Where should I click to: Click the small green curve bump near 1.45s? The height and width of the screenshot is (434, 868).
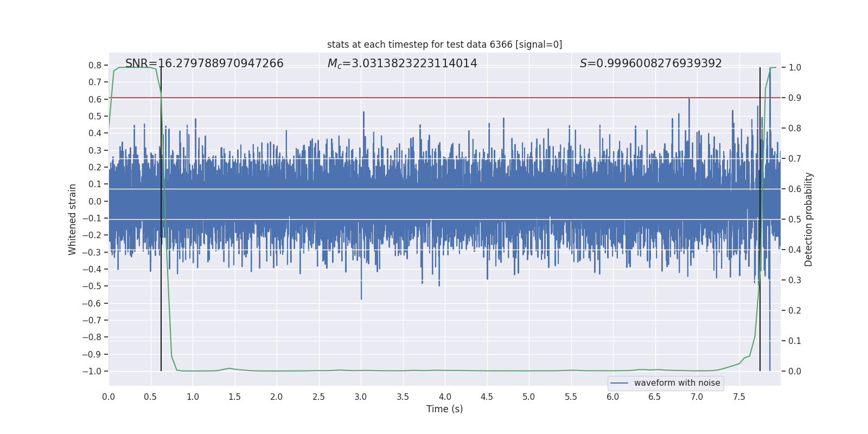pyautogui.click(x=230, y=368)
